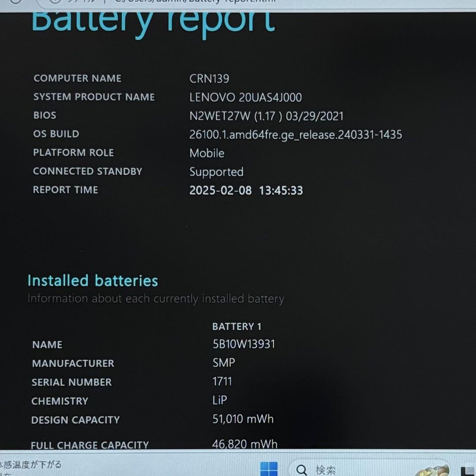Click the SYSTEM PRODUCT NAME label
The height and width of the screenshot is (476, 476).
click(94, 97)
